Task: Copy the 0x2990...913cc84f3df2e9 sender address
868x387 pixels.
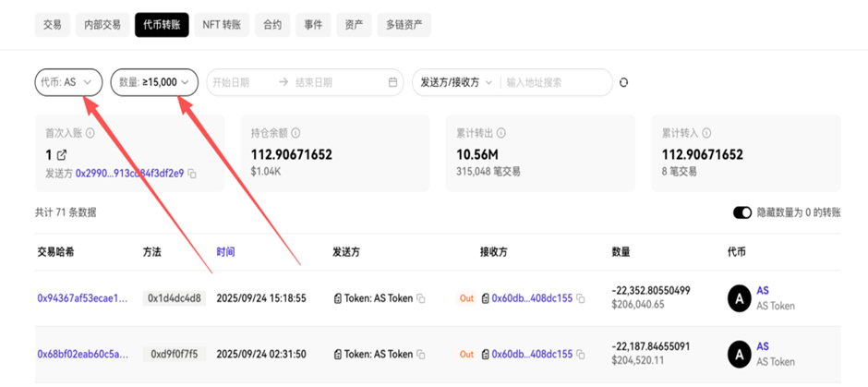Action: 192,173
